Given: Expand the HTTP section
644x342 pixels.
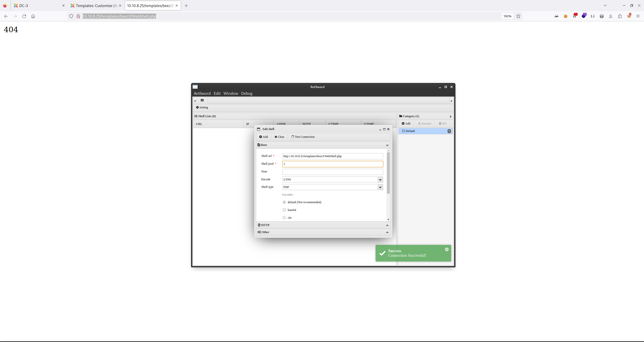Looking at the screenshot, I should click(x=387, y=225).
